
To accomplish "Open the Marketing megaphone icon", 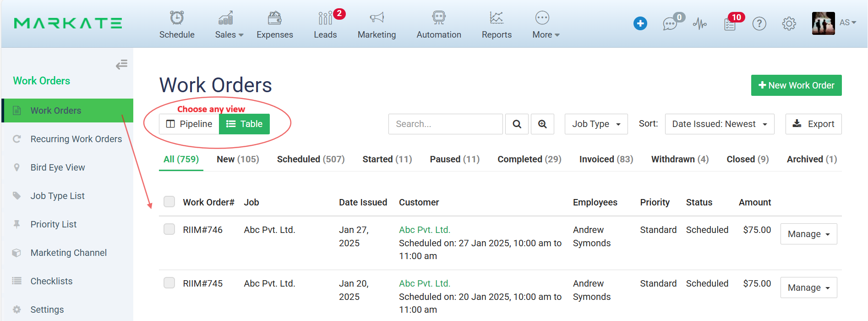I will click(377, 18).
